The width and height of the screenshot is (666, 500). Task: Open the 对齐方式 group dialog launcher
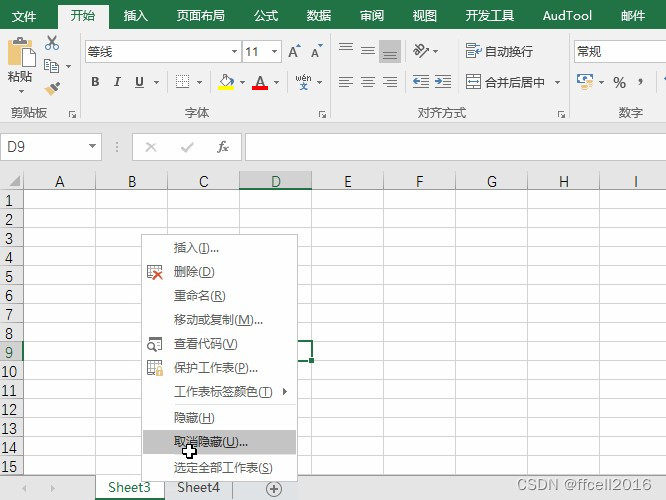[561, 115]
